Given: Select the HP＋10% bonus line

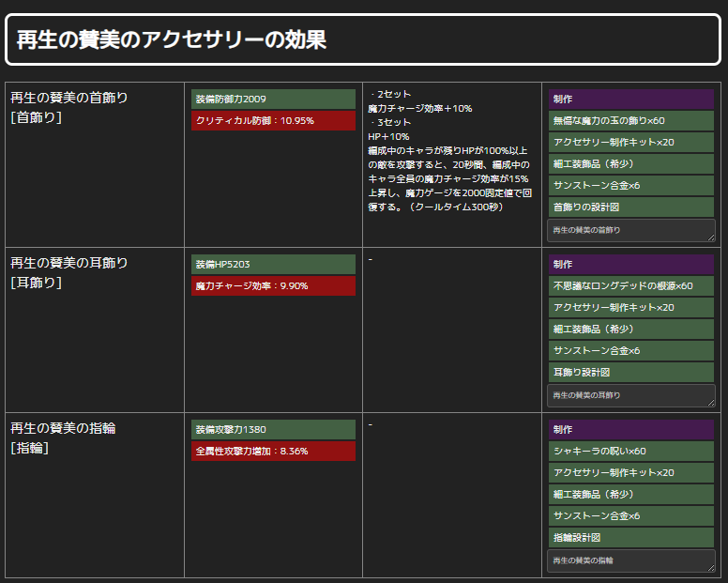Looking at the screenshot, I should (388, 136).
